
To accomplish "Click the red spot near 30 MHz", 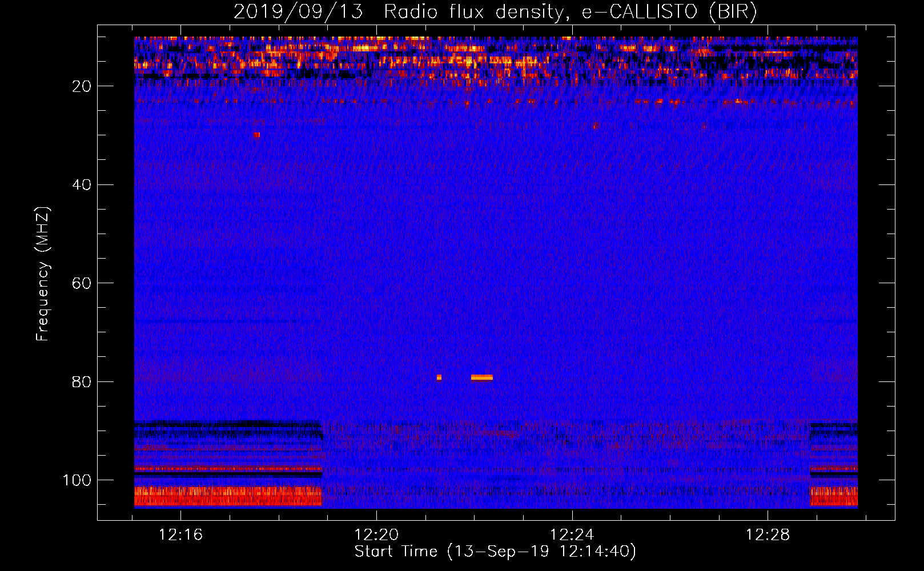I will coord(257,135).
